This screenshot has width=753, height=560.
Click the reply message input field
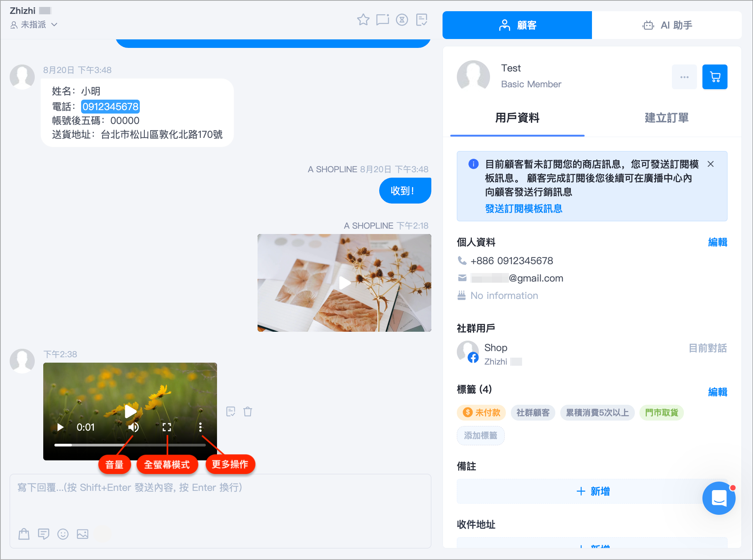[x=220, y=511]
